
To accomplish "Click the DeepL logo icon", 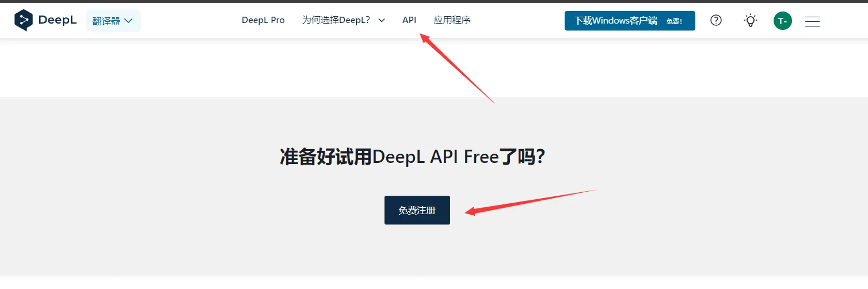I will (x=24, y=20).
